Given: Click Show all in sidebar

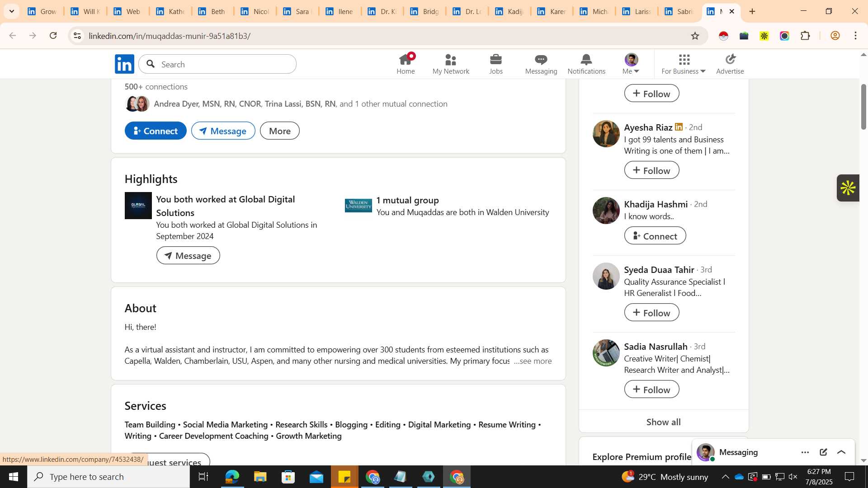Looking at the screenshot, I should [664, 422].
